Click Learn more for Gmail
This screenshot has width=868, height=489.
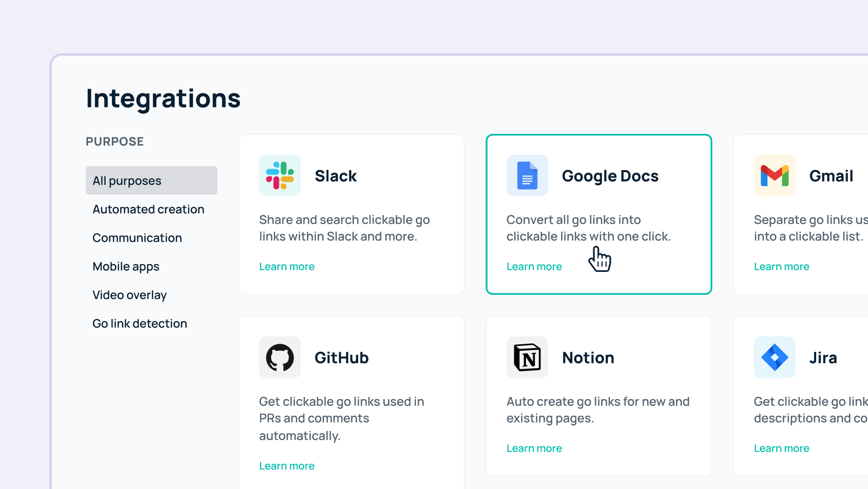(x=781, y=267)
